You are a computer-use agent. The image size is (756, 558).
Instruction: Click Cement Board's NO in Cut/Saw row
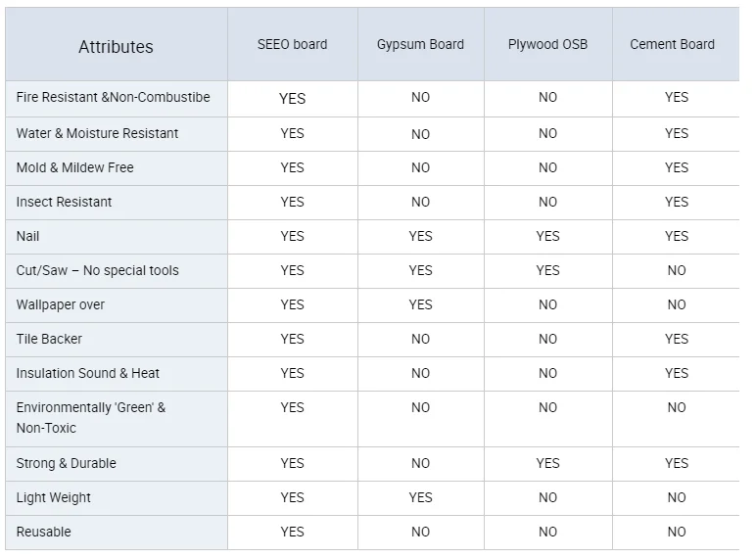coord(677,270)
